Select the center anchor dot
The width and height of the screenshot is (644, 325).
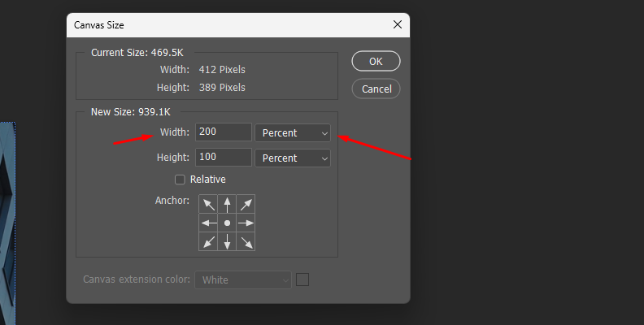pos(228,223)
